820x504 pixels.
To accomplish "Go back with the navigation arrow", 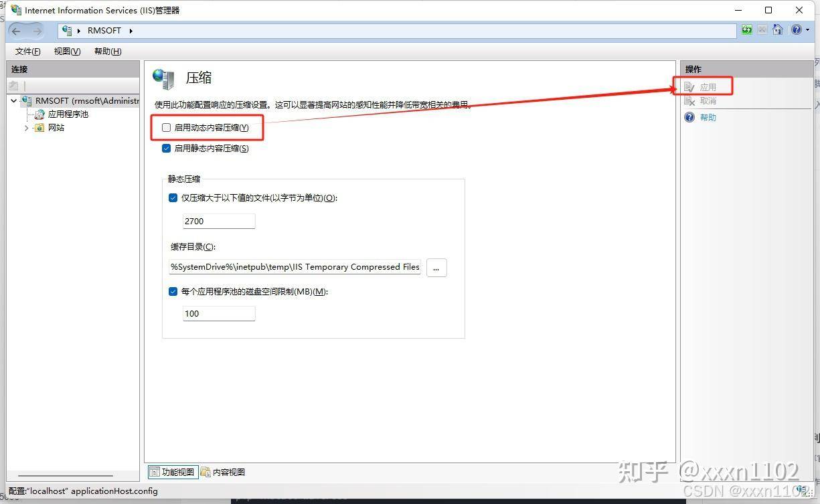I will pos(17,31).
